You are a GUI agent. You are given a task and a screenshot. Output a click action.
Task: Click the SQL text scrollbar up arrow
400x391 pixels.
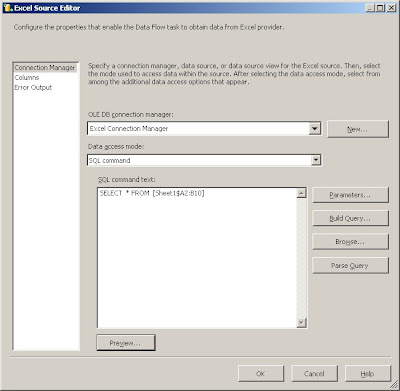(301, 193)
